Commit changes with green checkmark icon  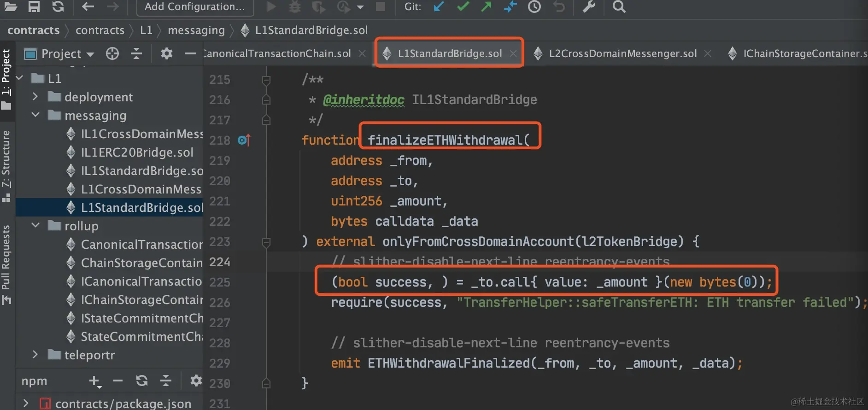(x=463, y=6)
